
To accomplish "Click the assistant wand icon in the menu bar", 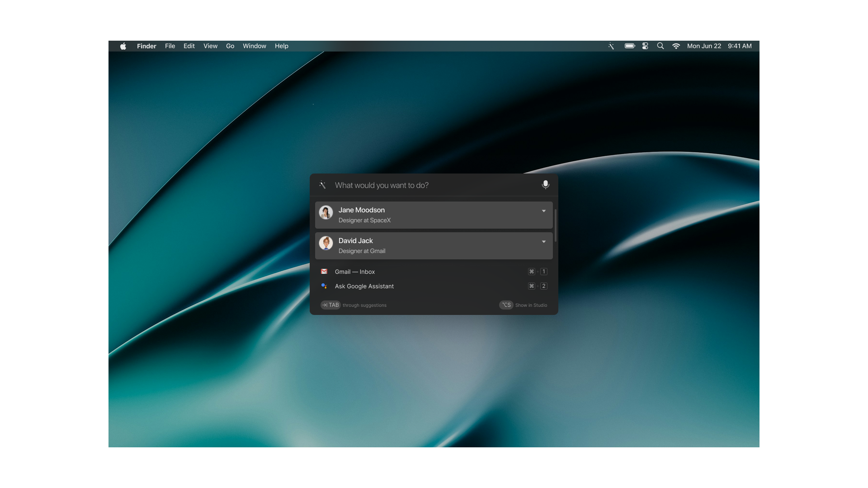I will 611,46.
